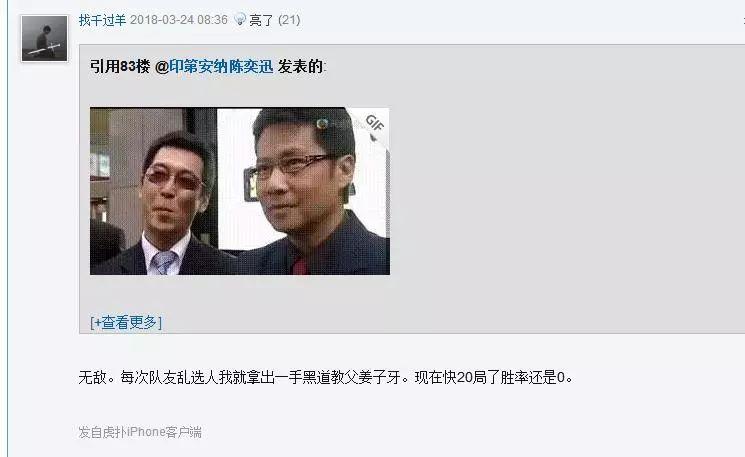Viewport: 745px width, 457px height.
Task: Click the phrase 黑道教父姜子牙 in the comment
Action: 352,378
